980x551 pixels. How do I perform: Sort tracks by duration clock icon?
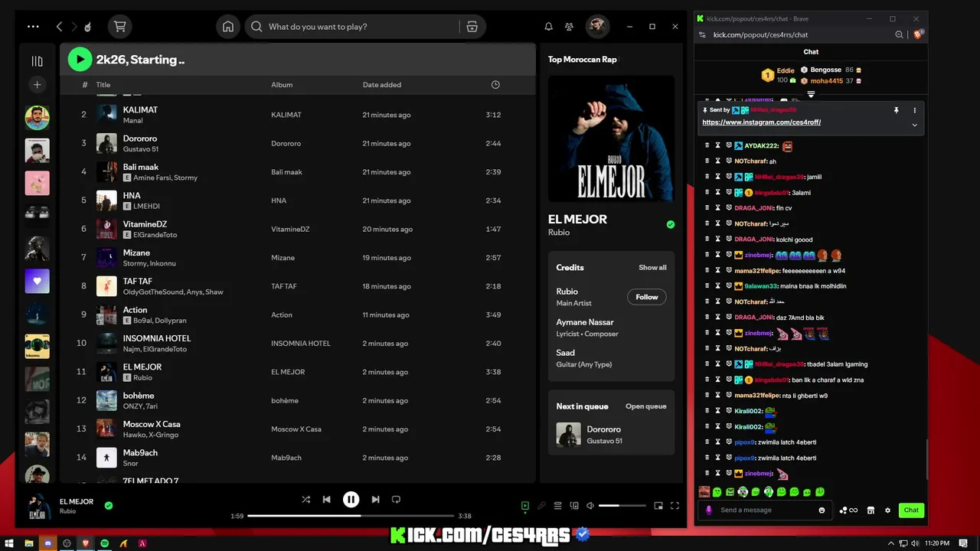[x=495, y=84]
